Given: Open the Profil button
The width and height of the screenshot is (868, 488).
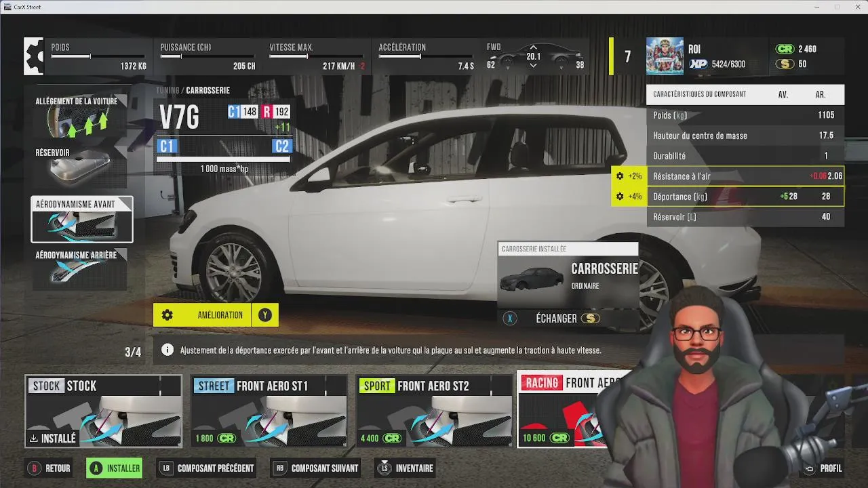Looking at the screenshot, I should pyautogui.click(x=824, y=468).
